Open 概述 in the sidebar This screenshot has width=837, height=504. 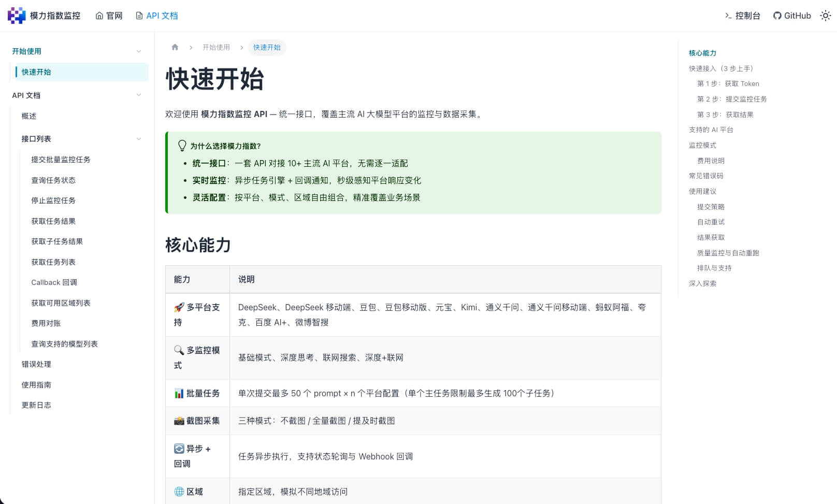(29, 116)
